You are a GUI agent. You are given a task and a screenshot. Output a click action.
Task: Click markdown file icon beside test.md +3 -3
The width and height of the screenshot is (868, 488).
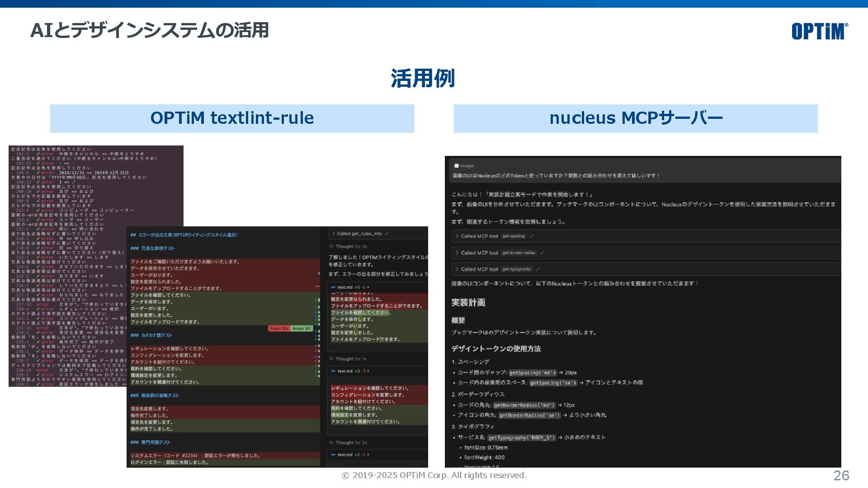click(333, 371)
